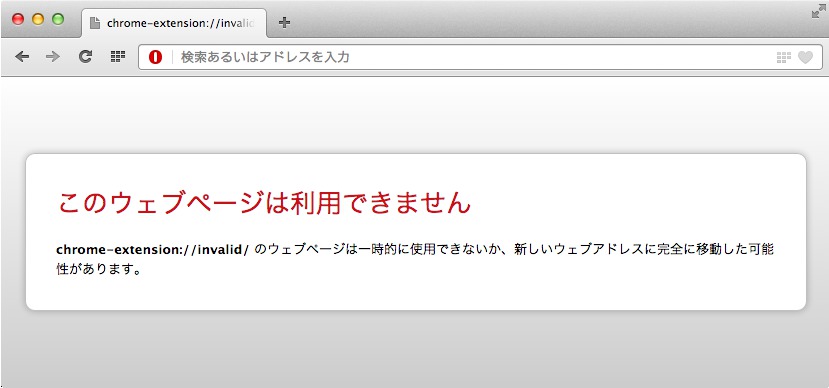Go forward with the right arrow button
Image resolution: width=829 pixels, height=388 pixels.
point(53,57)
